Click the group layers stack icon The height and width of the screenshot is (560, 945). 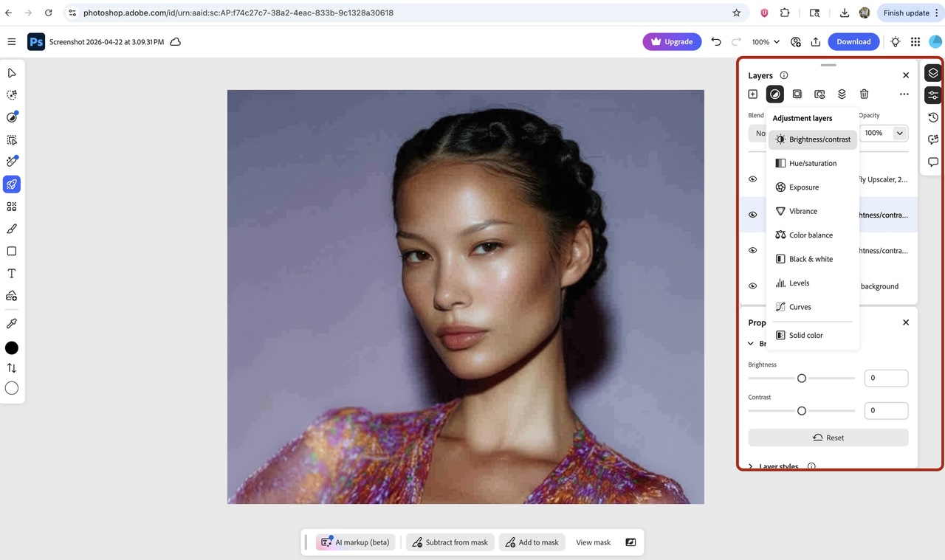click(x=842, y=94)
